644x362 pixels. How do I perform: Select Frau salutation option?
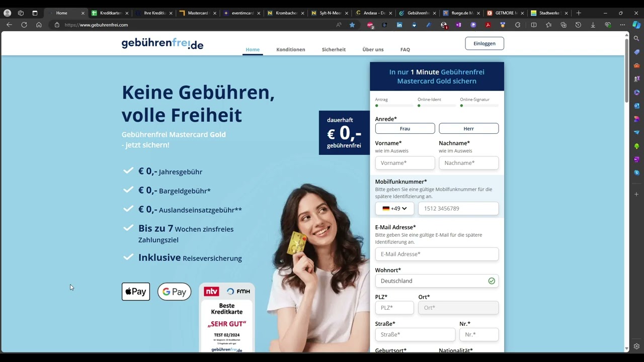point(405,129)
